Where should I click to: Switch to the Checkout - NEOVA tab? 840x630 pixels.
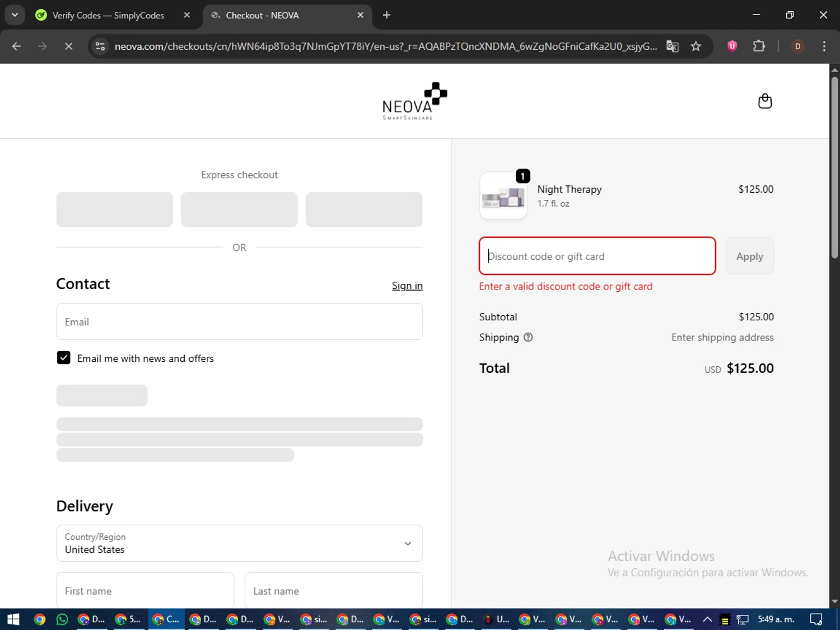[x=287, y=15]
